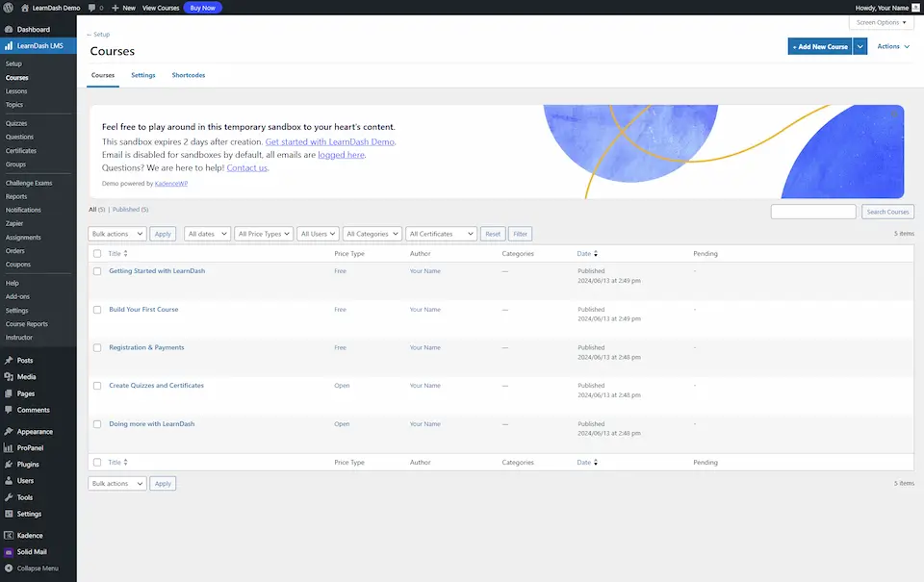Click footer Date sort arrows
Image resolution: width=924 pixels, height=582 pixels.
click(x=596, y=463)
